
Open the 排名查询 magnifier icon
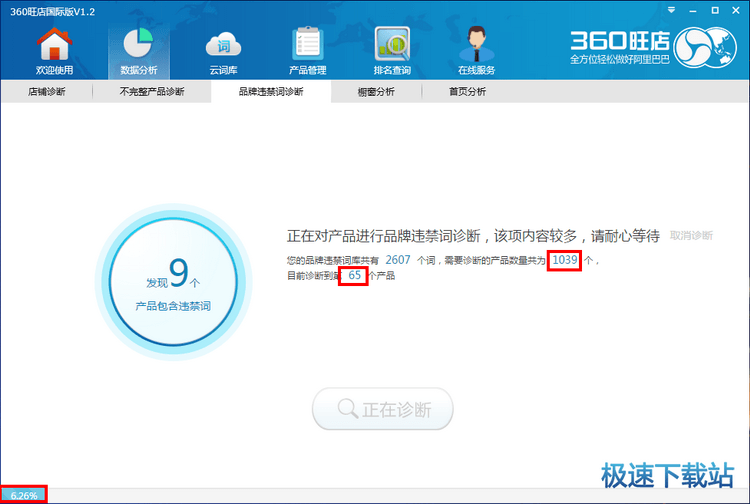coord(392,51)
